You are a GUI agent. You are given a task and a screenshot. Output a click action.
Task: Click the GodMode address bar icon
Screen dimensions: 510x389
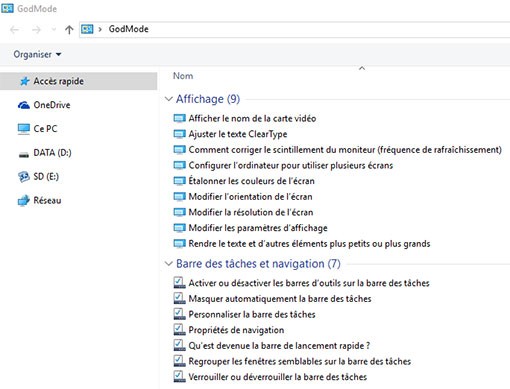coord(87,29)
